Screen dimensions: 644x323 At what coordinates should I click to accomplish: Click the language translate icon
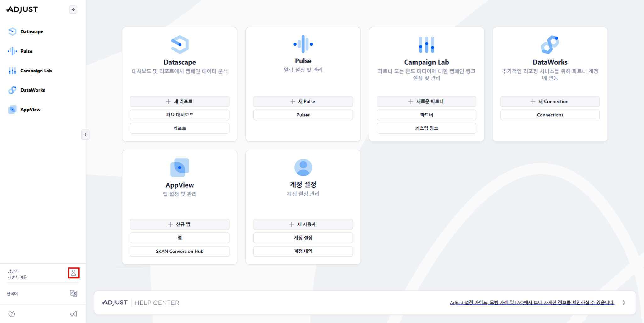74,293
